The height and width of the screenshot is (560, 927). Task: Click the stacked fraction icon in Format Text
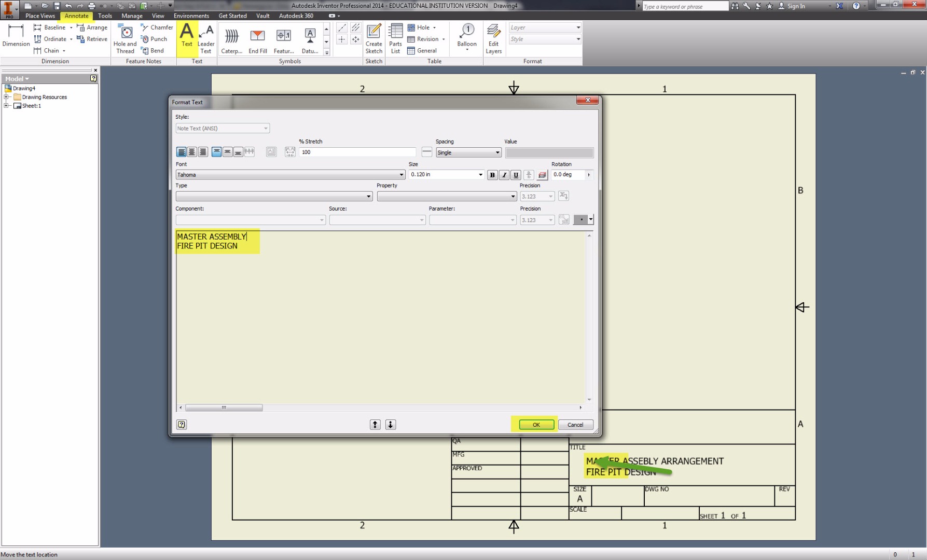[x=529, y=175]
